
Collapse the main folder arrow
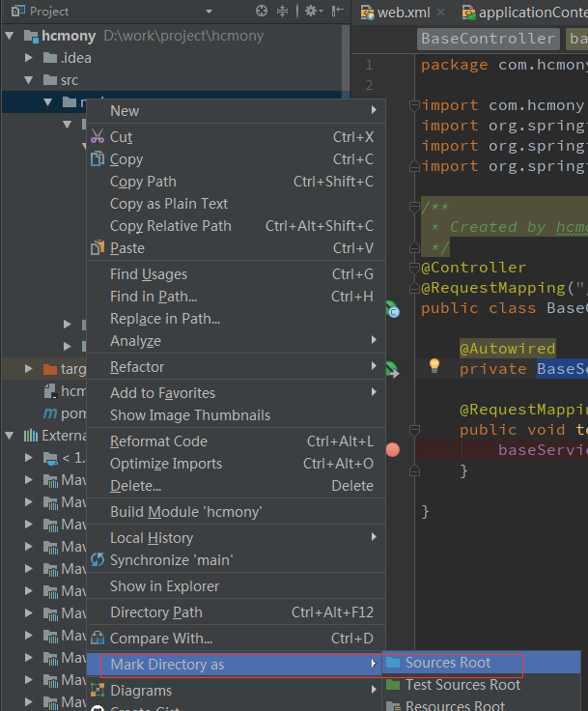coord(48,102)
